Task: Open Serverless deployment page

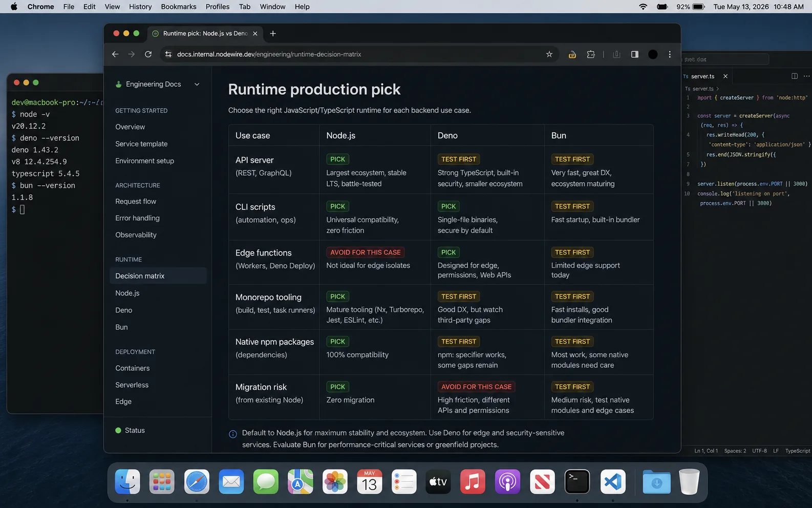Action: 132,385
